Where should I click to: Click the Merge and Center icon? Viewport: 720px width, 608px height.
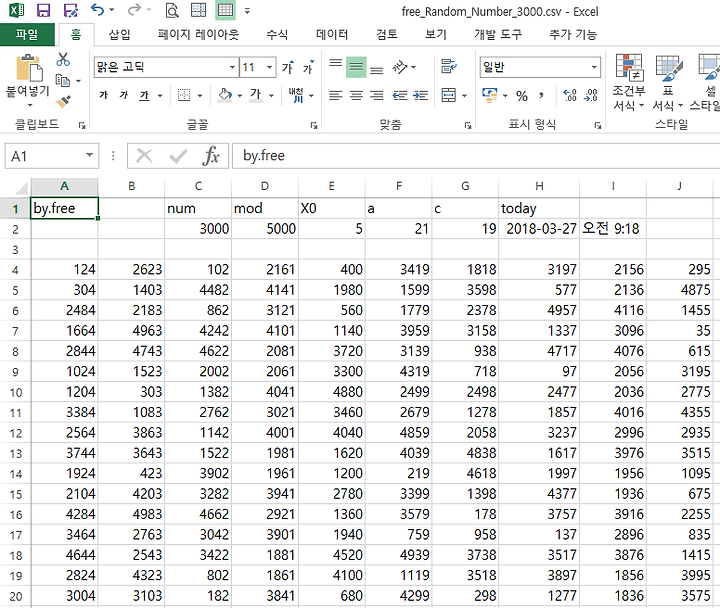[x=449, y=96]
